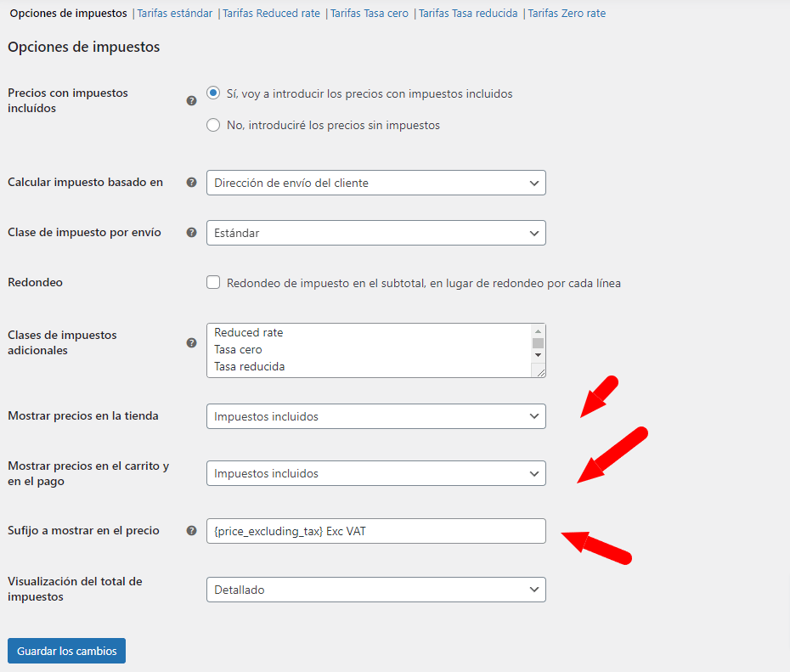
Task: Switch to Tarifas Tasa cero tab
Action: click(370, 14)
